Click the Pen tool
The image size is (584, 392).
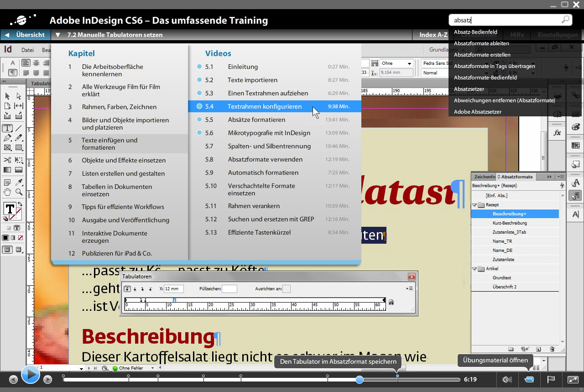[8, 138]
